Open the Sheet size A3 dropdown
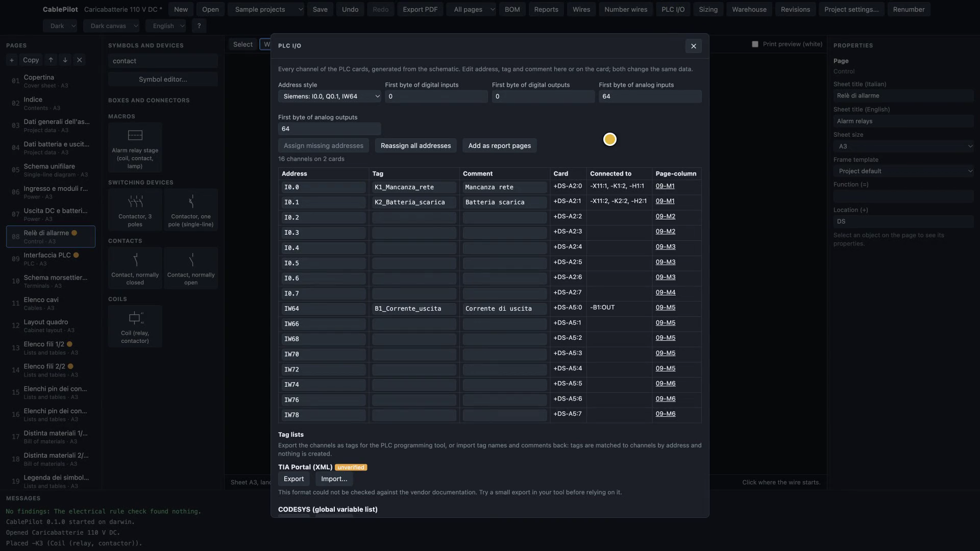 903,146
